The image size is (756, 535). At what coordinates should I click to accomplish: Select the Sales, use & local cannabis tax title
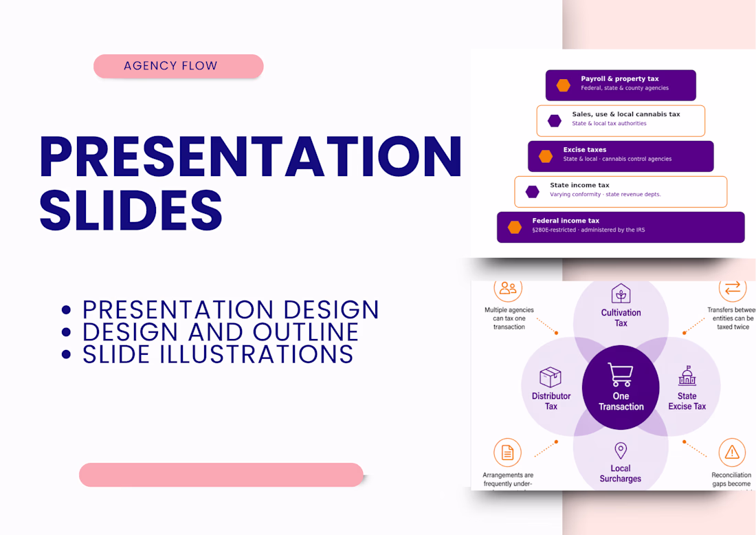(x=626, y=114)
